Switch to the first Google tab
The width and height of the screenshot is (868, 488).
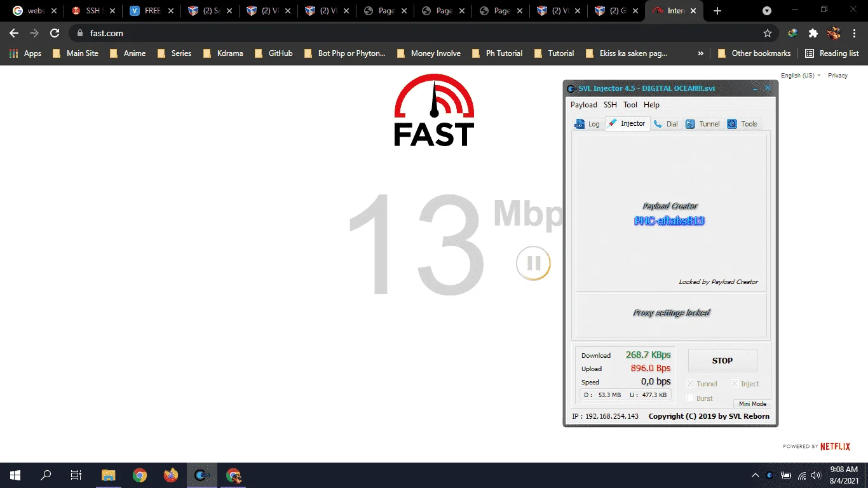point(34,11)
